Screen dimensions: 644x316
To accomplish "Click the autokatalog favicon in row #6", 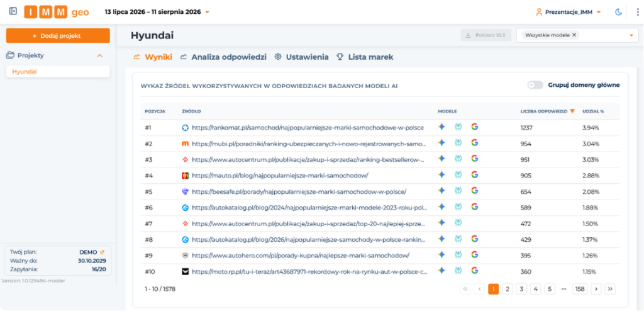I will (186, 208).
